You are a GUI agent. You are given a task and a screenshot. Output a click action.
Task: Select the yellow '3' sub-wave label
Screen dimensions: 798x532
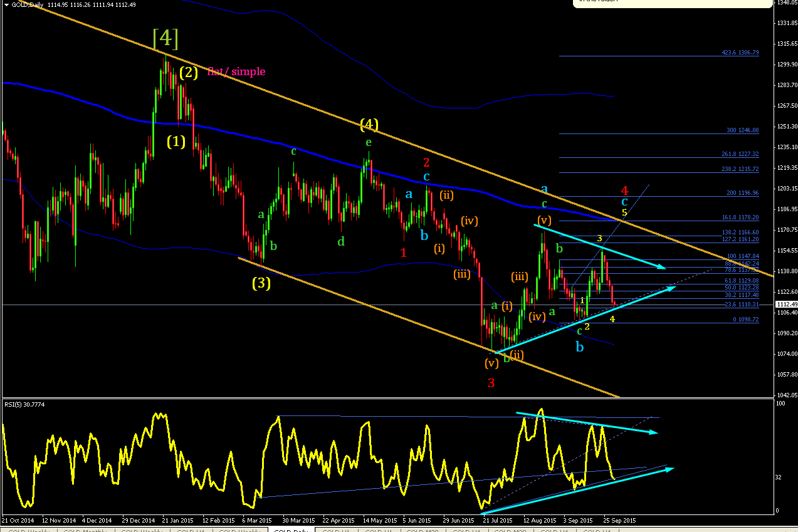point(600,239)
